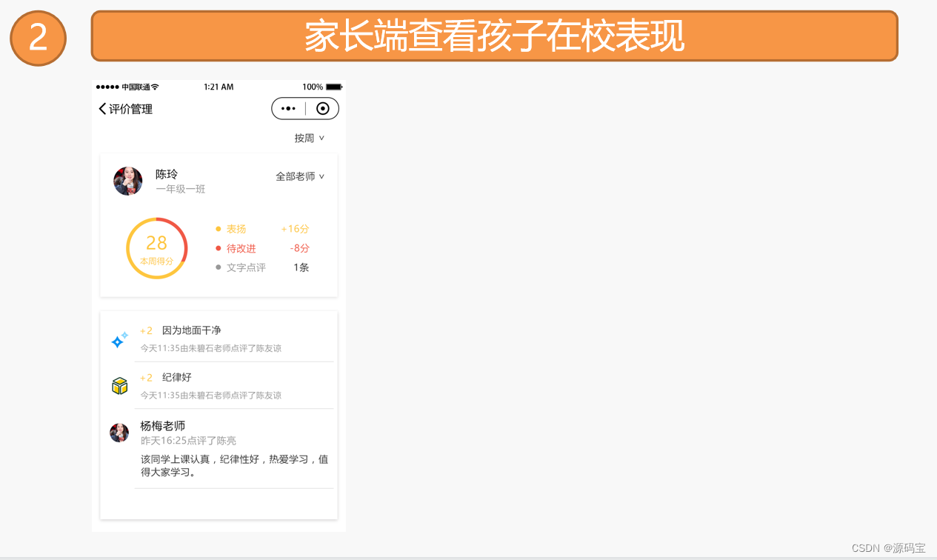
Task: Open the 因为地面干净 evaluation record
Action: click(x=233, y=339)
